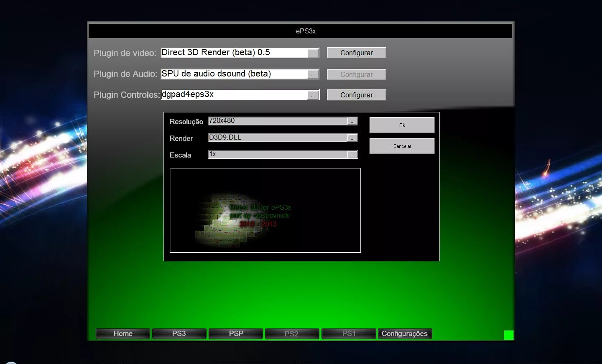Click the Plugin de video label

tap(125, 53)
